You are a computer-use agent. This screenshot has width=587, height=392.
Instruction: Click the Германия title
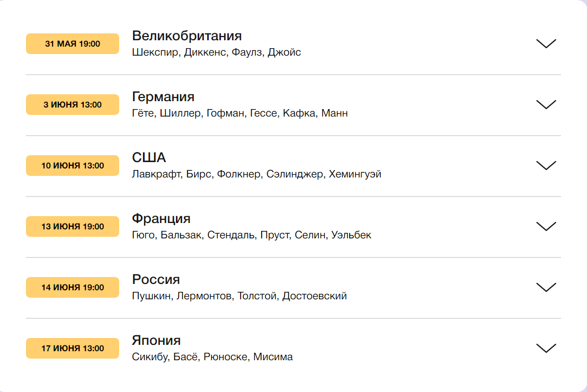[163, 97]
